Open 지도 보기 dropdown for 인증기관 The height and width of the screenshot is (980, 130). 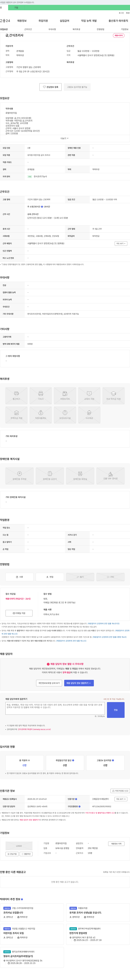(121, 799)
